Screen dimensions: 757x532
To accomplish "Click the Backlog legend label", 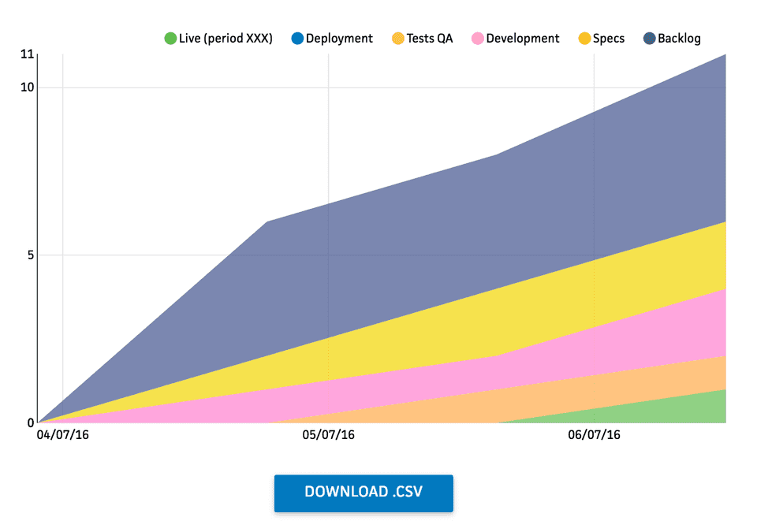I will [x=679, y=39].
